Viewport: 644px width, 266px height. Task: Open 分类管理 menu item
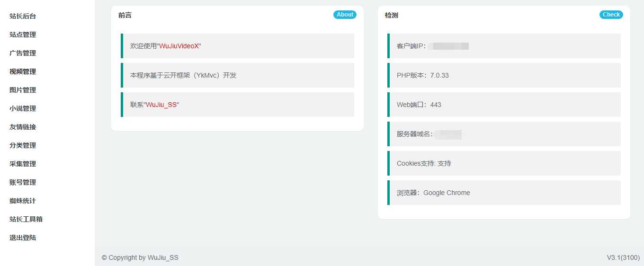click(23, 145)
